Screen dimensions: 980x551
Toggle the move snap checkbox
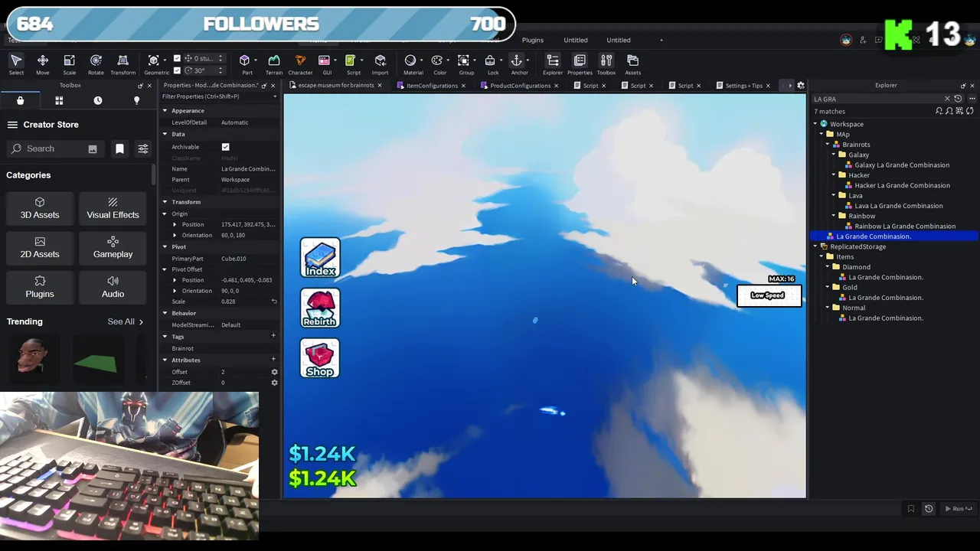tap(177, 58)
